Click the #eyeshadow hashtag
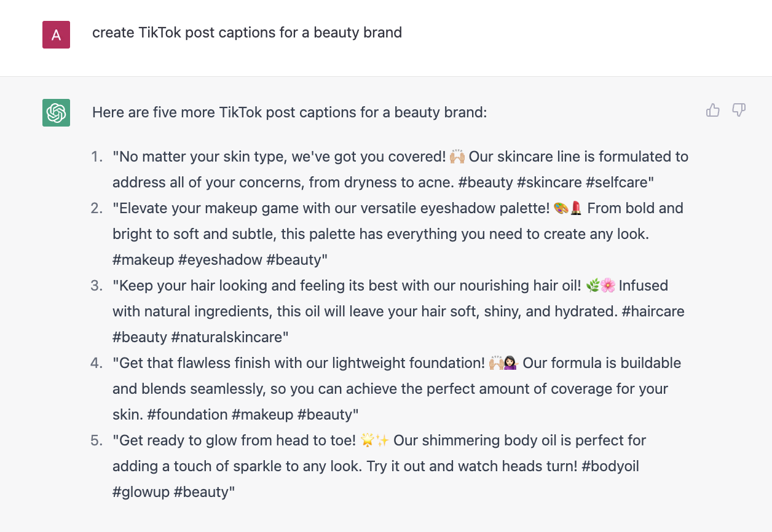This screenshot has width=772, height=532. tap(220, 260)
